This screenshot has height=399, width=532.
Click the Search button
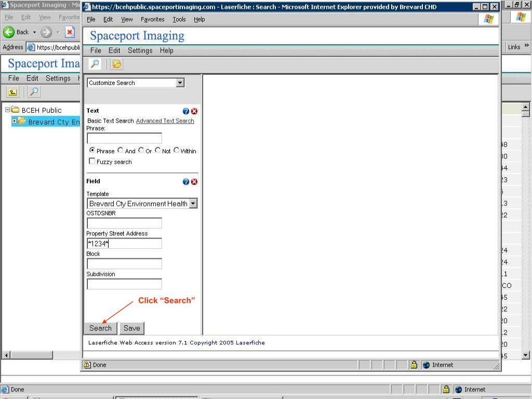[x=100, y=328]
